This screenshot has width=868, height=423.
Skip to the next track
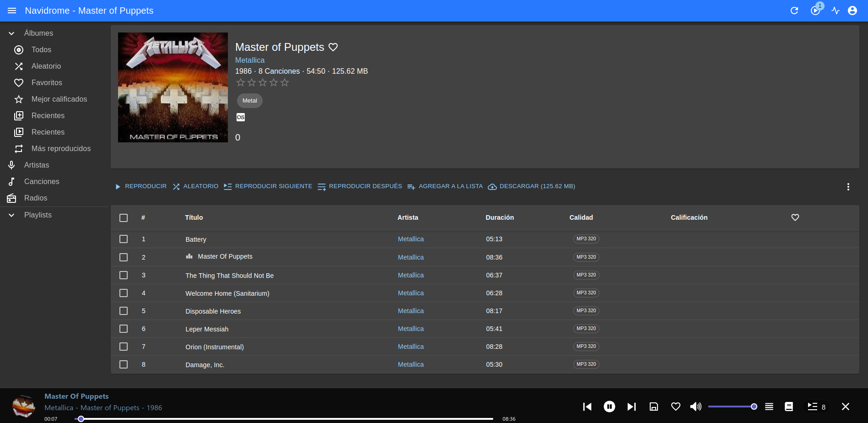click(631, 407)
